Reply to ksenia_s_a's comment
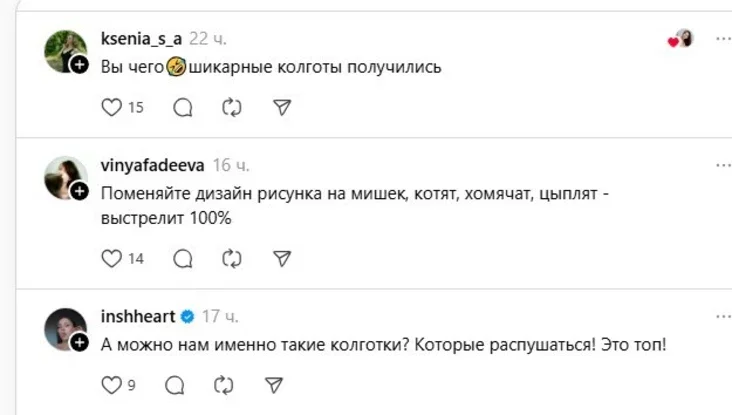 182,107
